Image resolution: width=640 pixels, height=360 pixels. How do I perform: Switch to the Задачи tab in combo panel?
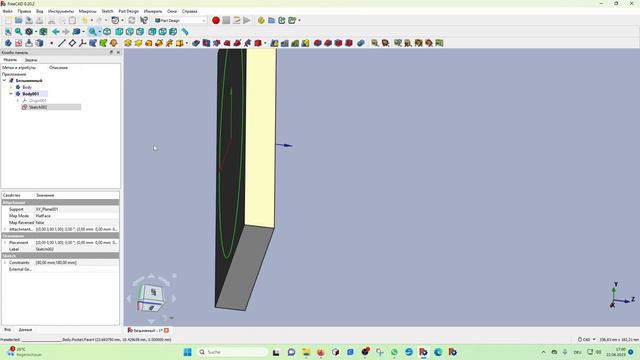tap(31, 60)
